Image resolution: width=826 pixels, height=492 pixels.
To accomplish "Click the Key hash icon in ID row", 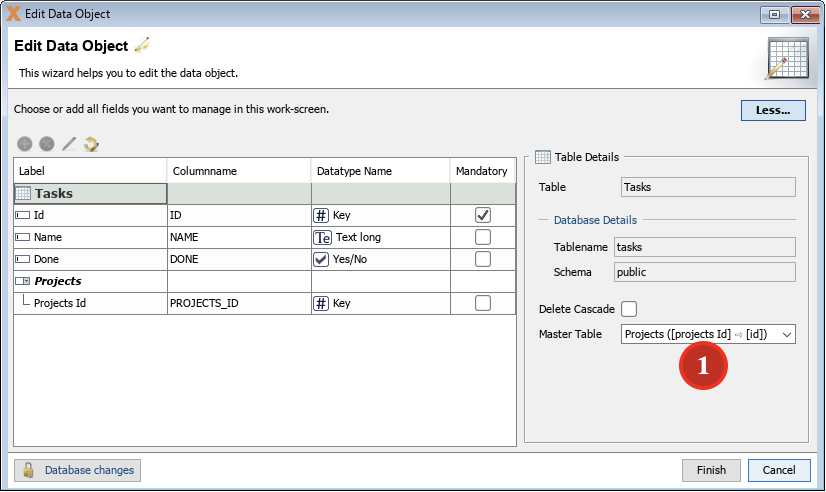I will coord(321,215).
